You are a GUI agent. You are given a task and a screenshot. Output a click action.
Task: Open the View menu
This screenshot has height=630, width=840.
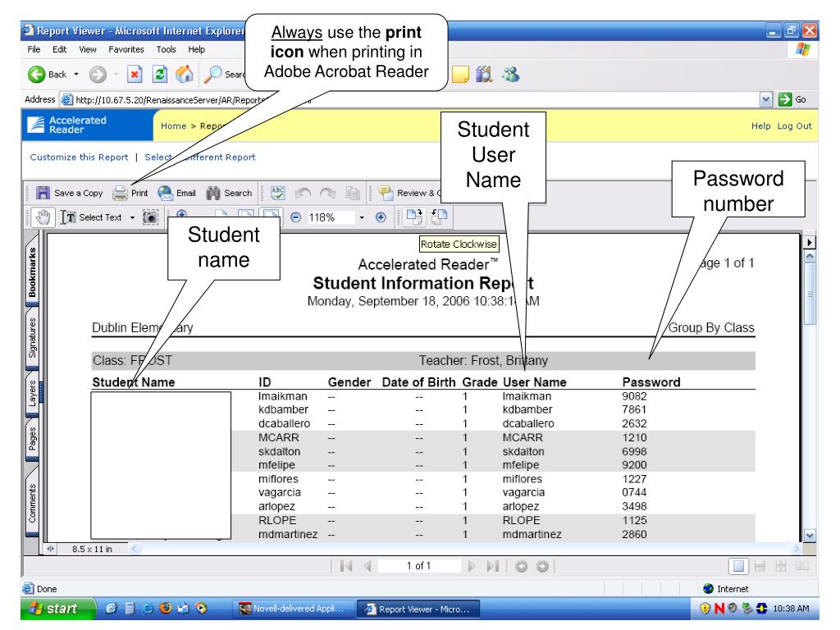(88, 49)
